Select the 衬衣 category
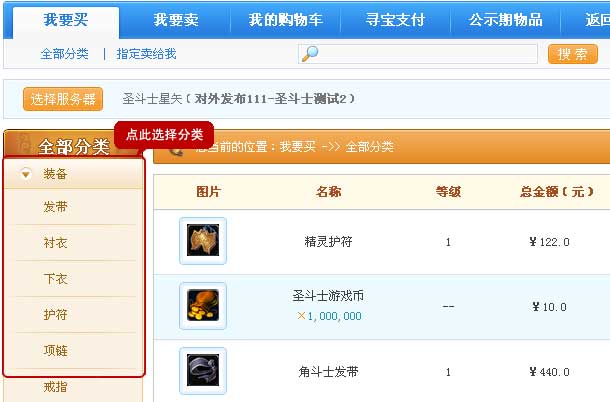 pos(56,243)
